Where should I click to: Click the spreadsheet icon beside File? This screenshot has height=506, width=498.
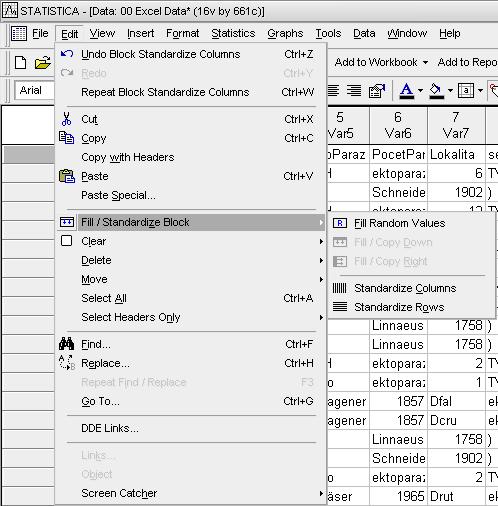[x=19, y=33]
